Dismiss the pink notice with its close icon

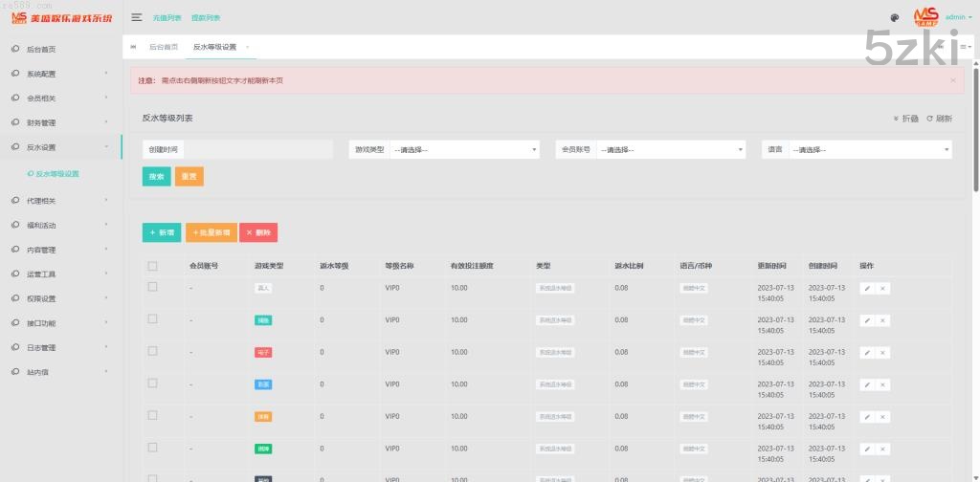click(x=952, y=80)
